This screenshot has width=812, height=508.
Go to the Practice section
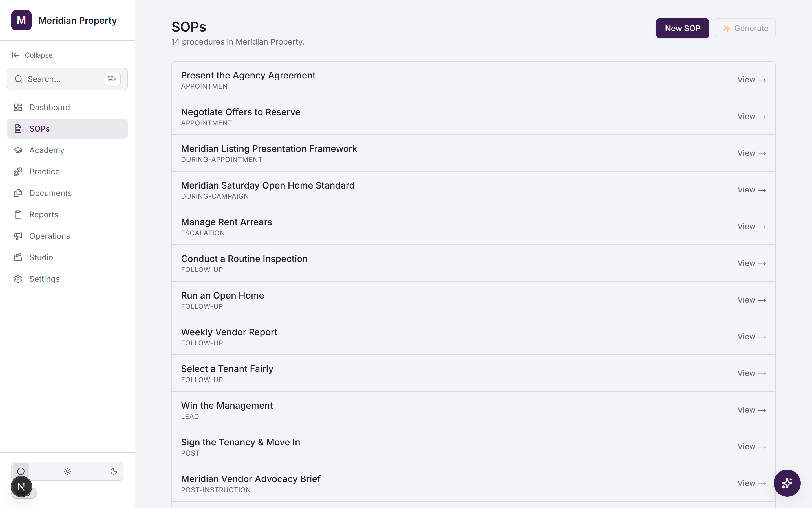pos(67,172)
